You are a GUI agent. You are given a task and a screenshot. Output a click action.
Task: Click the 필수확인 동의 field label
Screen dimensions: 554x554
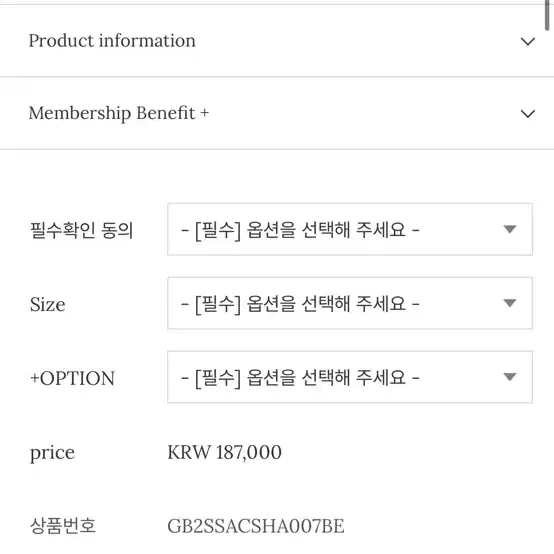(x=82, y=230)
